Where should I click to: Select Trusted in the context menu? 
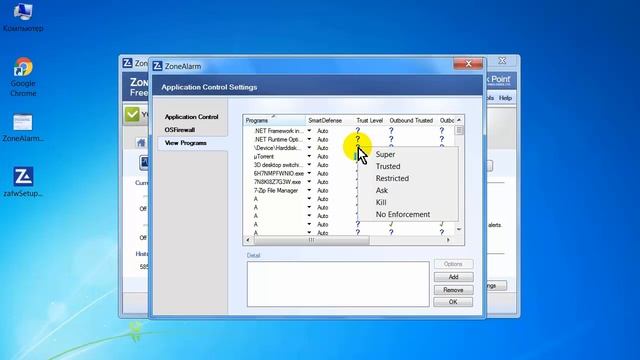(408, 166)
